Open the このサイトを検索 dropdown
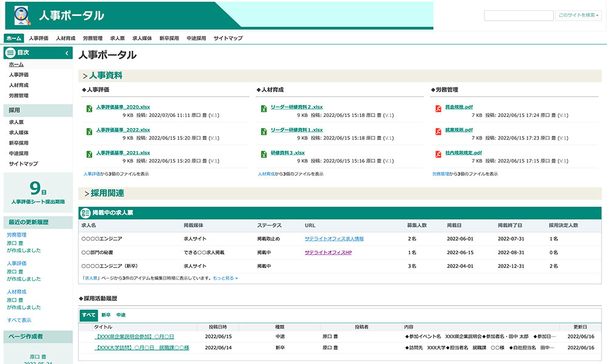Viewport: 607px width, 364px height. (578, 16)
